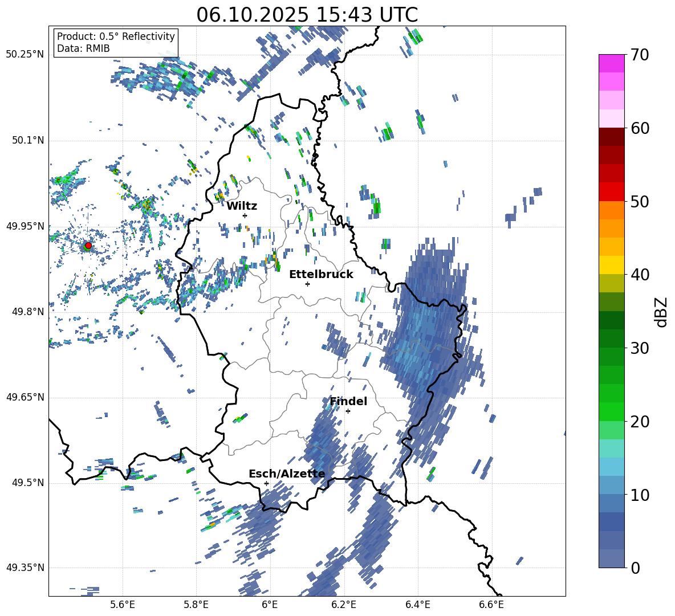Click the red 50 dBZ colorbar band
This screenshot has height=616, width=675.
point(611,192)
